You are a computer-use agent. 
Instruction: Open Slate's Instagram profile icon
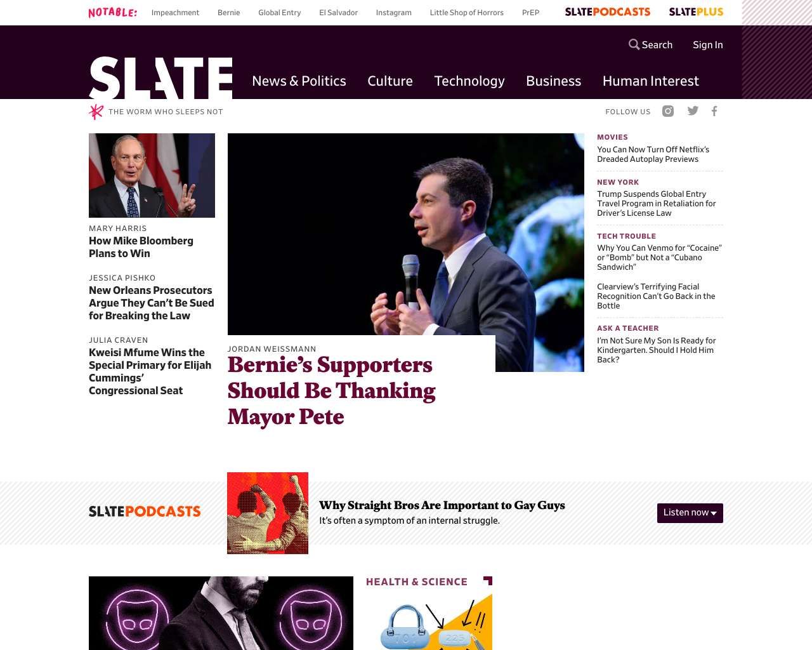[x=668, y=111]
